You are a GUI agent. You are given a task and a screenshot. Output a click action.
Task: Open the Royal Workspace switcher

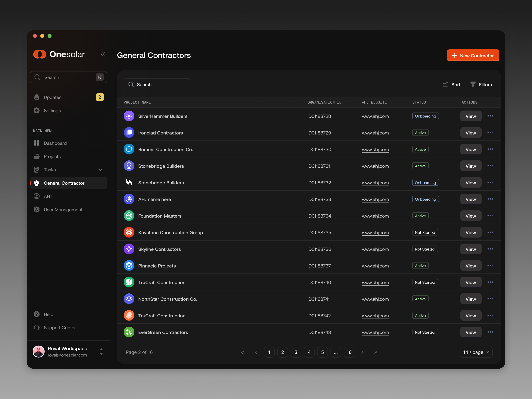click(x=101, y=352)
